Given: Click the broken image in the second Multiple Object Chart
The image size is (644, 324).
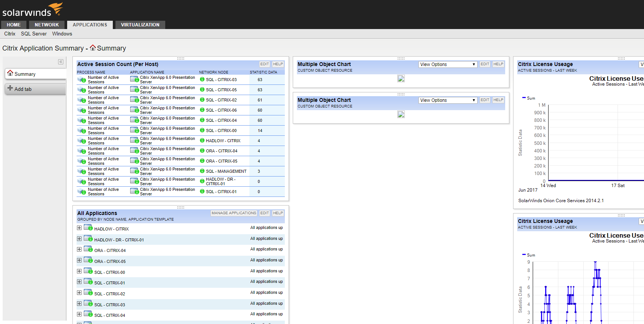Looking at the screenshot, I should pos(401,114).
